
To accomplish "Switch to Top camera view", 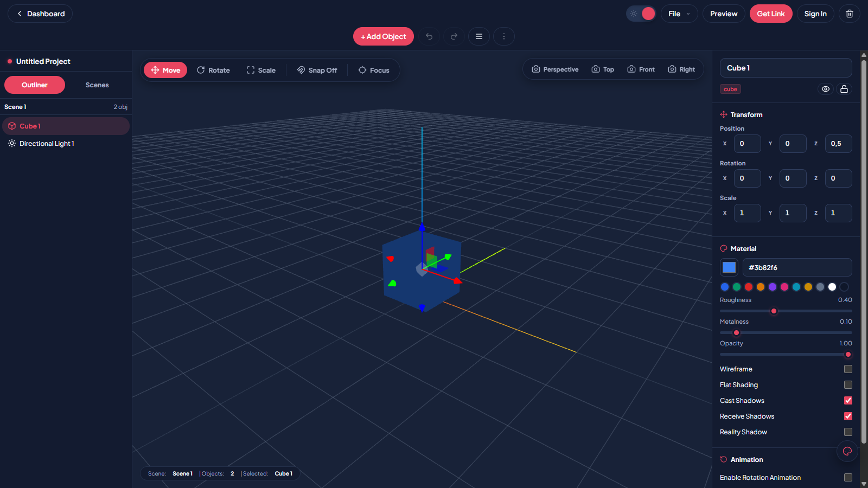I will coord(603,69).
